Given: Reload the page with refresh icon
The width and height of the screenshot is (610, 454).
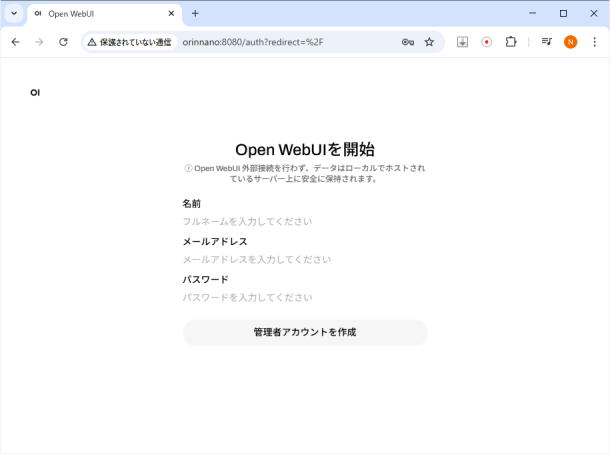Looking at the screenshot, I should coord(63,42).
